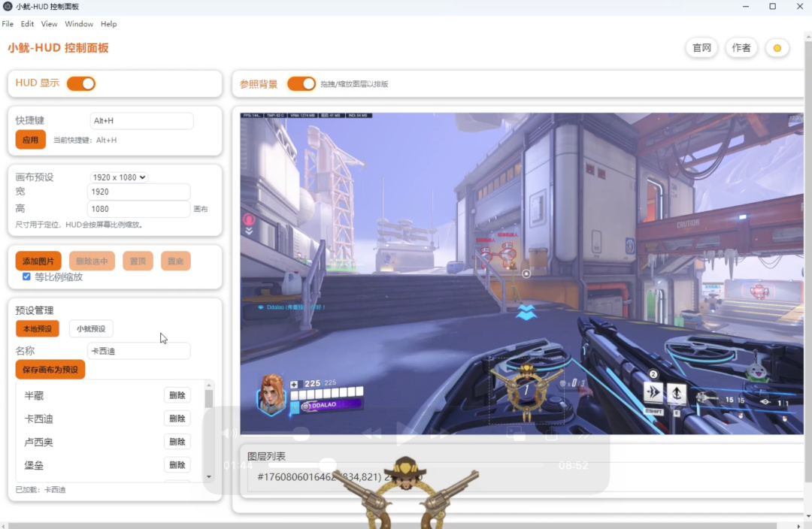Load the 卢西奥 preset from list
812x529 pixels.
pos(39,442)
